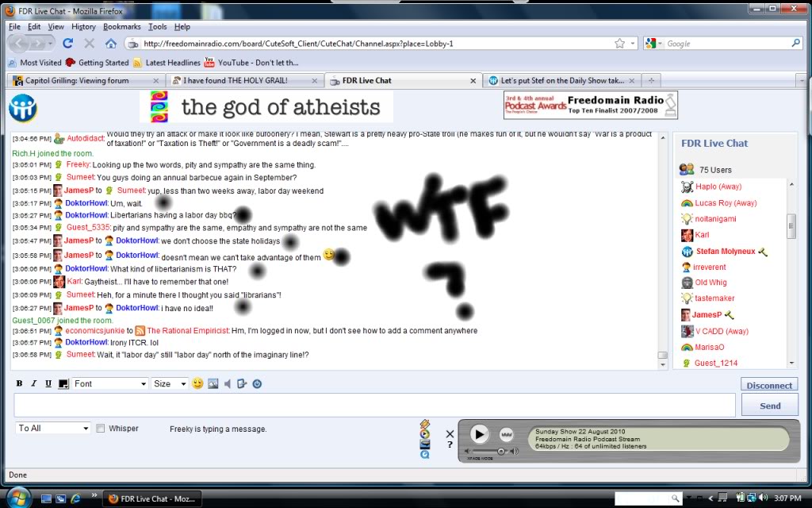Open the Font dropdown
Image resolution: width=812 pixels, height=508 pixels.
click(x=109, y=383)
